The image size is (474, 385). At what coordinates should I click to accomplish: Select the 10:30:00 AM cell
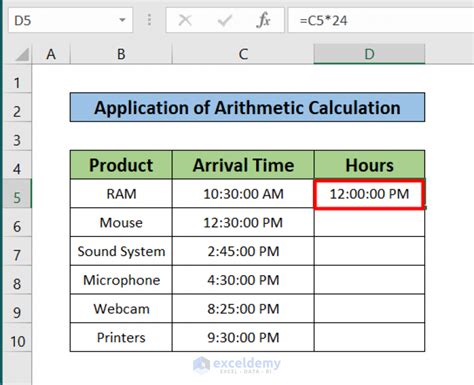[243, 194]
